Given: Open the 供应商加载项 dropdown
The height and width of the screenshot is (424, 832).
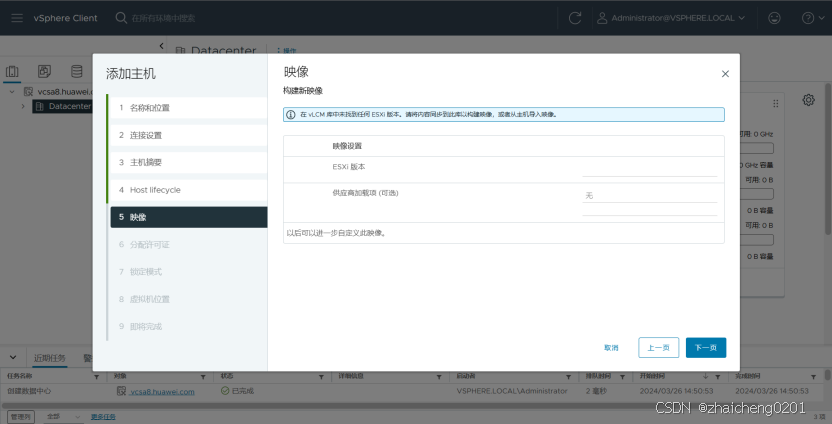Looking at the screenshot, I should tap(649, 196).
